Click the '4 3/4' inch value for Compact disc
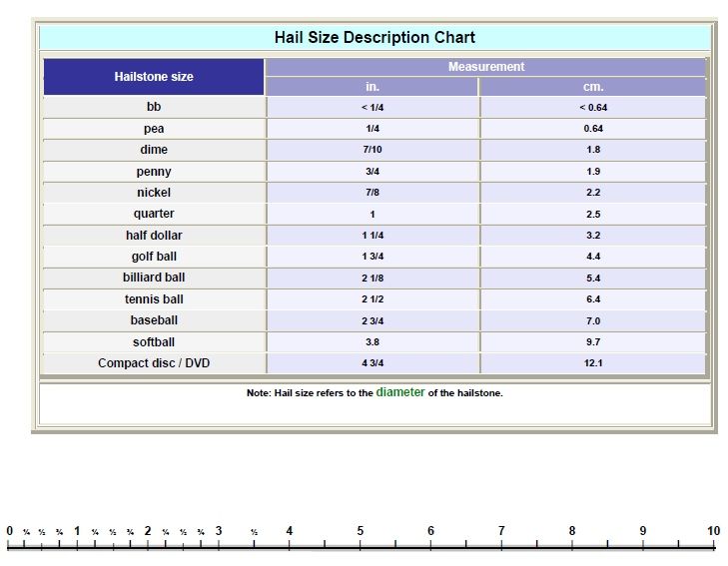This screenshot has width=728, height=566. (372, 362)
